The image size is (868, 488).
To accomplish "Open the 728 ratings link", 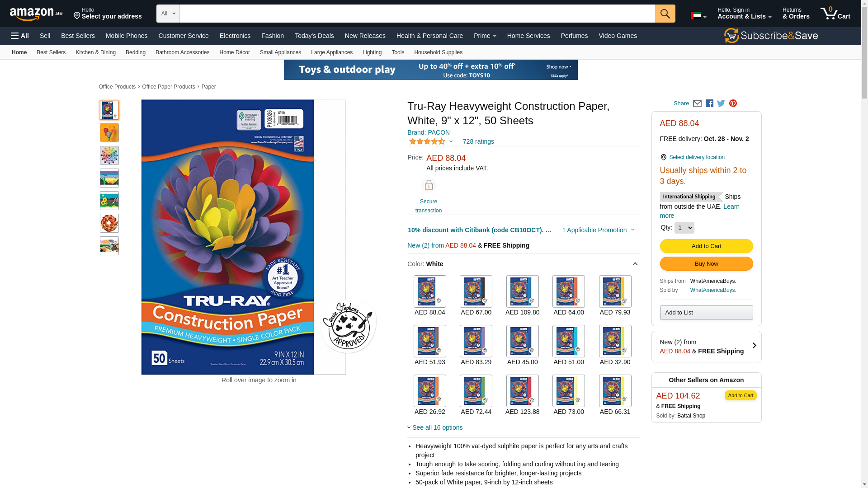I will pyautogui.click(x=478, y=141).
